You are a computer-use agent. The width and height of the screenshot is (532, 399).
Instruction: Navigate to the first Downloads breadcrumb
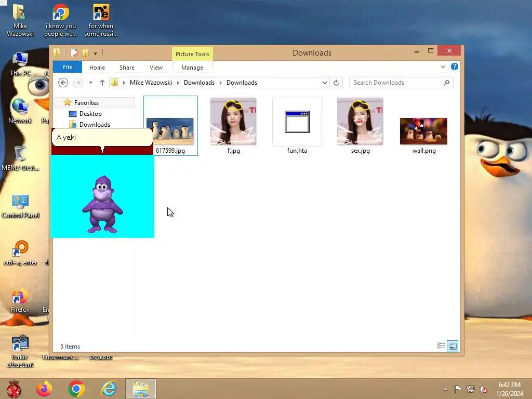(x=199, y=83)
